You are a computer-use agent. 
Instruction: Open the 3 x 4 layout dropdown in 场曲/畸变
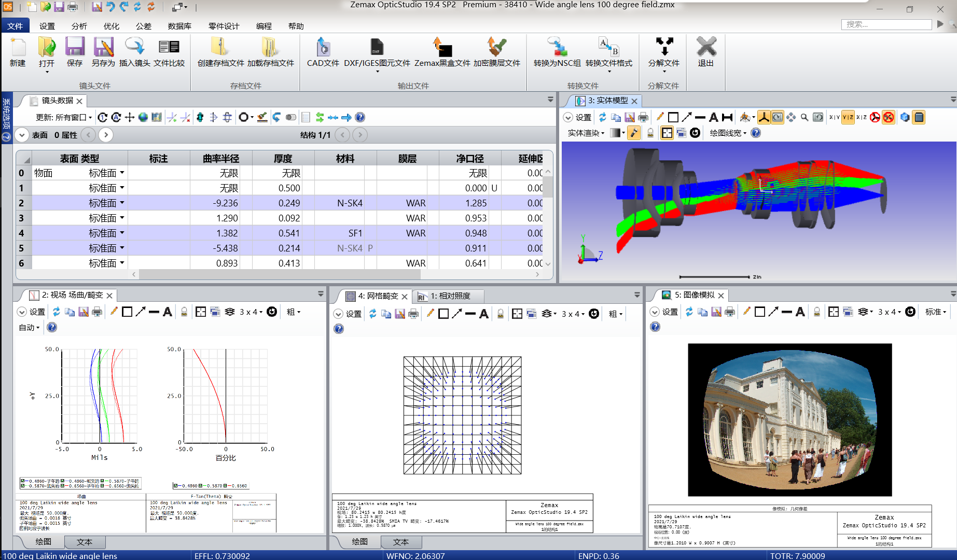point(251,312)
